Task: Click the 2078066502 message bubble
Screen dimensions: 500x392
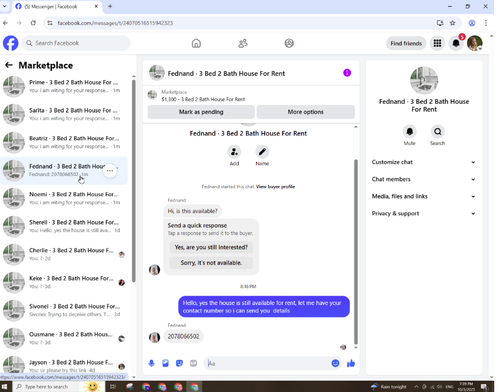Action: tap(183, 336)
